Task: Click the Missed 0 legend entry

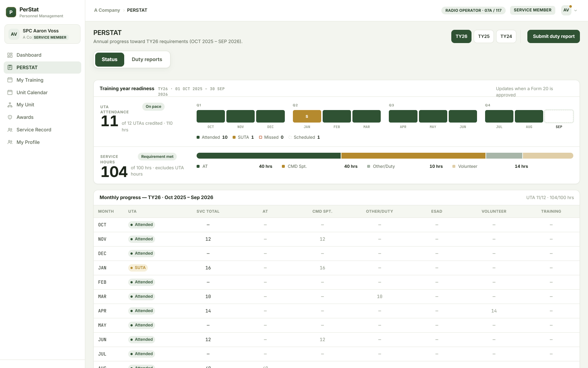Action: click(271, 137)
